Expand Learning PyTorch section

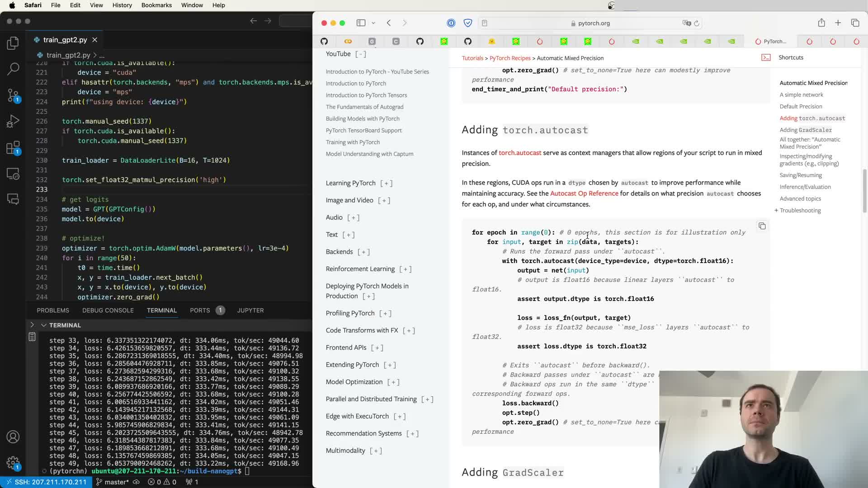[x=386, y=183]
